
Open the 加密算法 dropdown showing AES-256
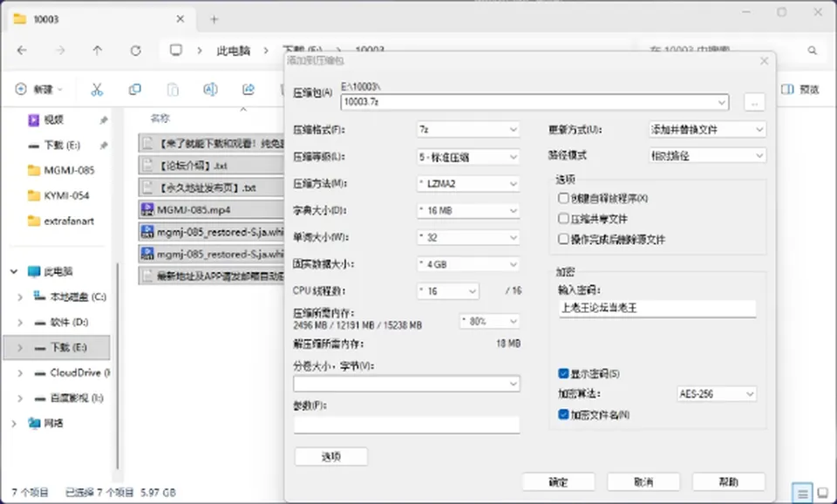pos(717,393)
